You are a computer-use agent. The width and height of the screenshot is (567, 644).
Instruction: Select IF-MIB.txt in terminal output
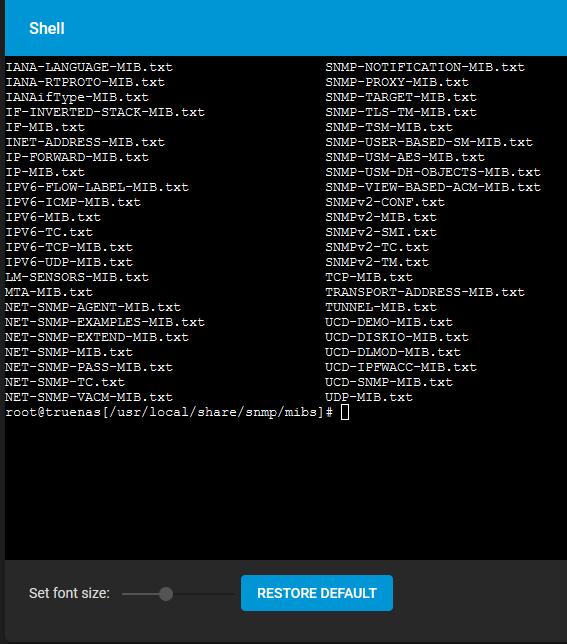coord(45,127)
